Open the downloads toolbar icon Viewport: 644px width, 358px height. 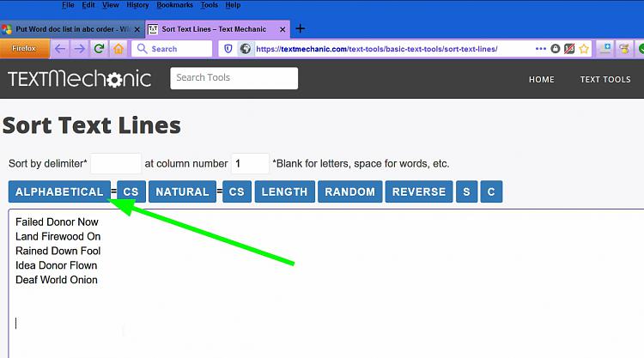tap(605, 48)
